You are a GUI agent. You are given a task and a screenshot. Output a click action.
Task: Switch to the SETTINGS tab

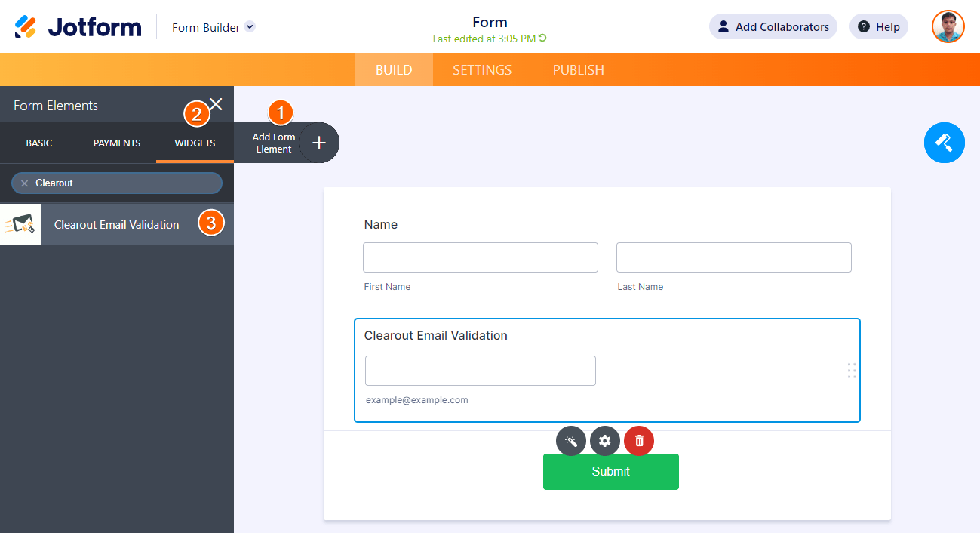tap(482, 69)
